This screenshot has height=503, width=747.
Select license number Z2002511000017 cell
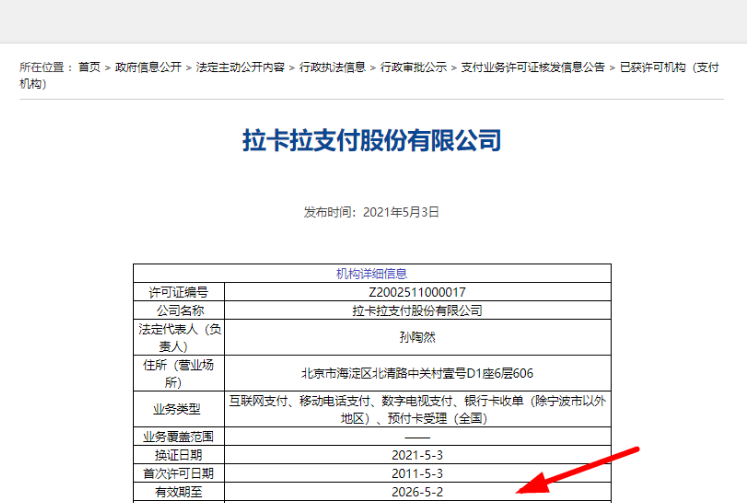(417, 292)
